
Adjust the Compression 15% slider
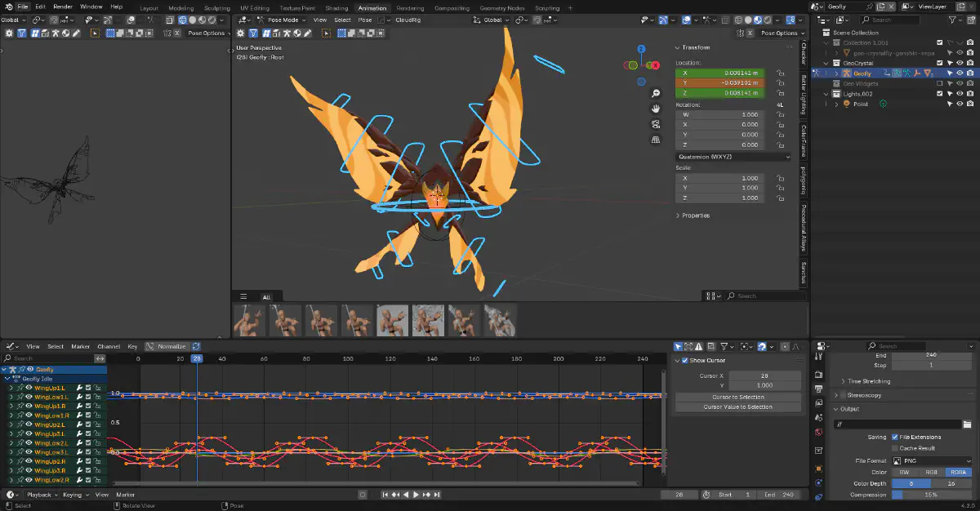click(x=930, y=495)
